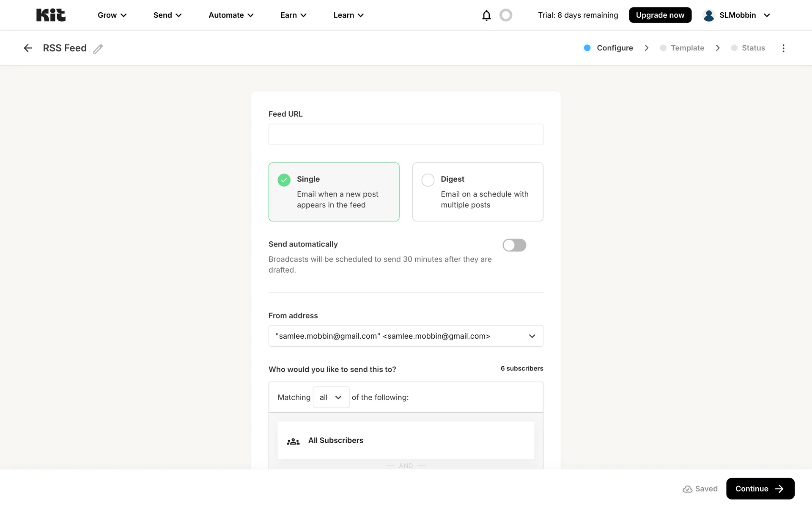
Task: Select the Digest email option
Action: (477, 192)
